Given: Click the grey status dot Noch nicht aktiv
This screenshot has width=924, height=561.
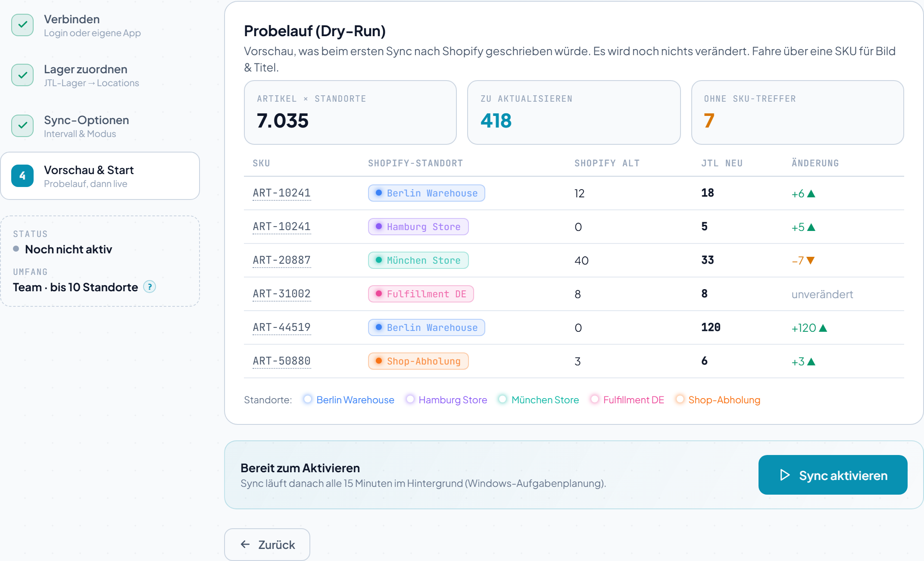Looking at the screenshot, I should 16,249.
